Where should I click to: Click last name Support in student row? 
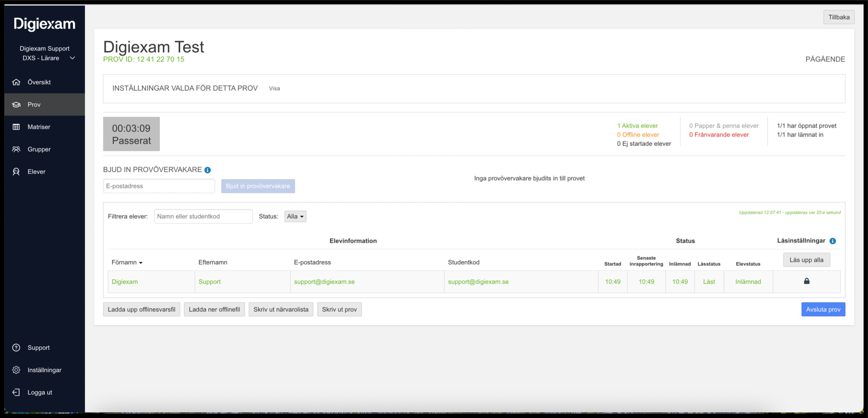tap(209, 282)
